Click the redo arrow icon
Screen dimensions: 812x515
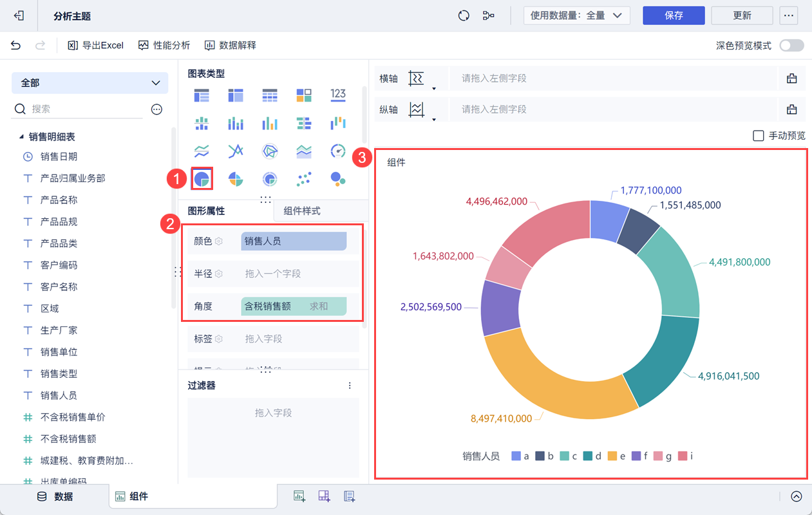(x=40, y=45)
